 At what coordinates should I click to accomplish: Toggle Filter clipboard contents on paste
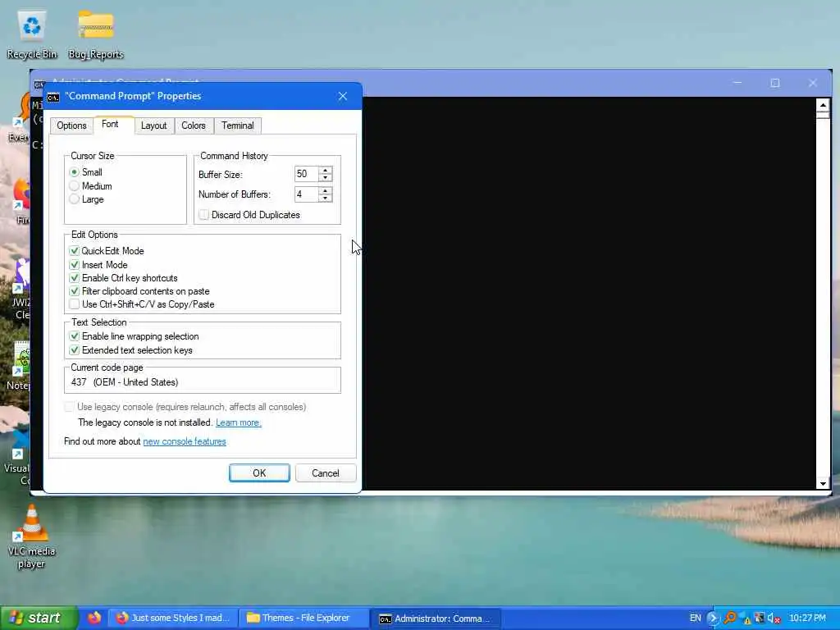(75, 291)
